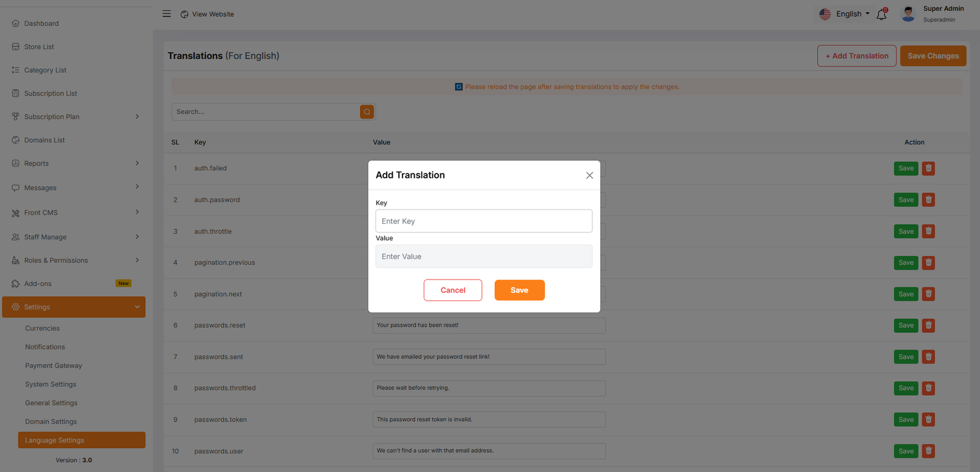Select Language Settings in sidebar
This screenshot has width=980, height=472.
click(x=55, y=440)
